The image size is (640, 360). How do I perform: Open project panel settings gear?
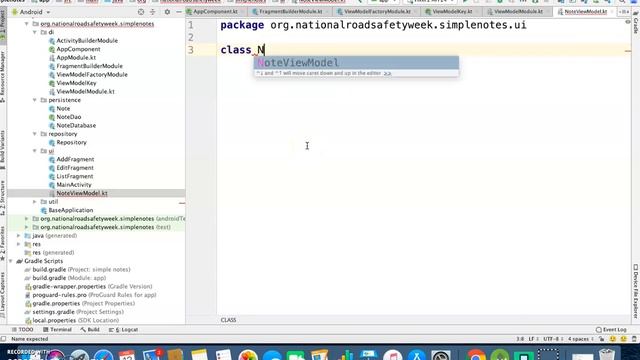point(167,12)
